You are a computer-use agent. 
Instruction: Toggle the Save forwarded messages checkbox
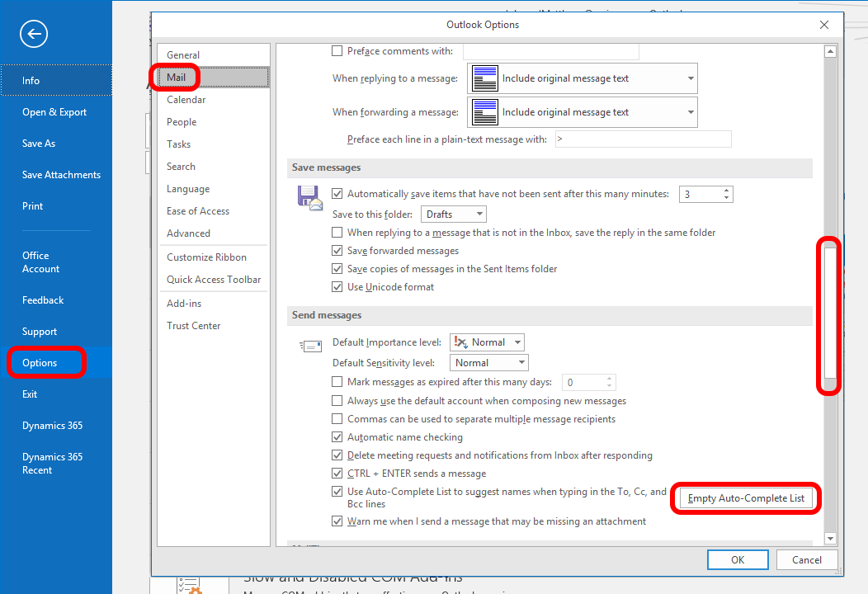click(337, 251)
